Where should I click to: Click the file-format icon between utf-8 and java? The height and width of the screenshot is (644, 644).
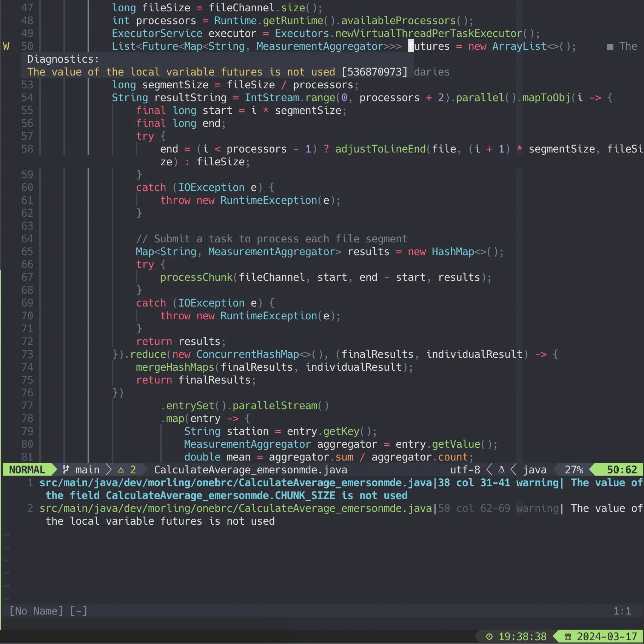click(501, 469)
